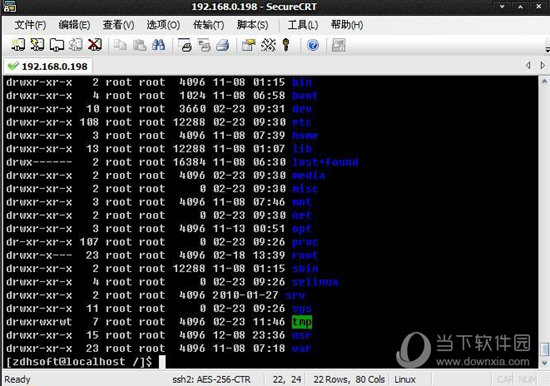The image size is (550, 386).
Task: Open Connect in Tab folder icon
Action: point(56,45)
